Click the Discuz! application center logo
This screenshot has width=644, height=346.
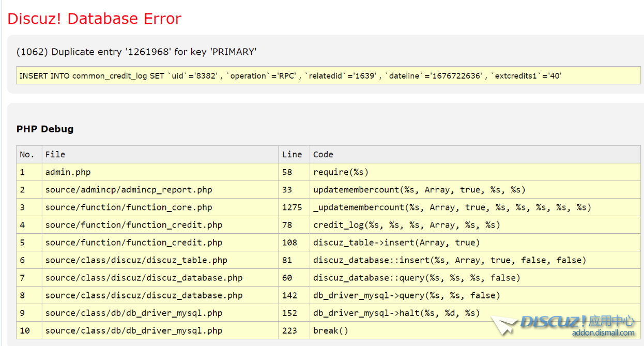pos(577,321)
